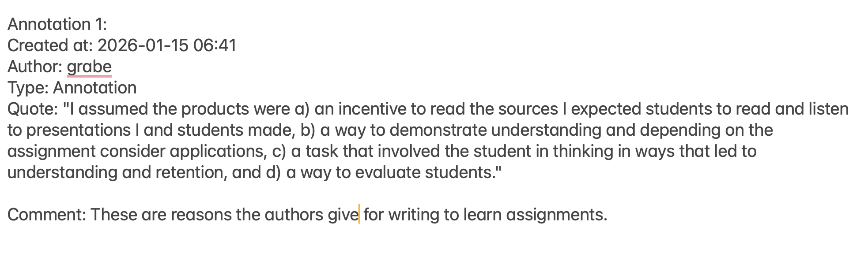868x253 pixels.
Task: Click the word "presentations" in the quote
Action: click(x=79, y=130)
